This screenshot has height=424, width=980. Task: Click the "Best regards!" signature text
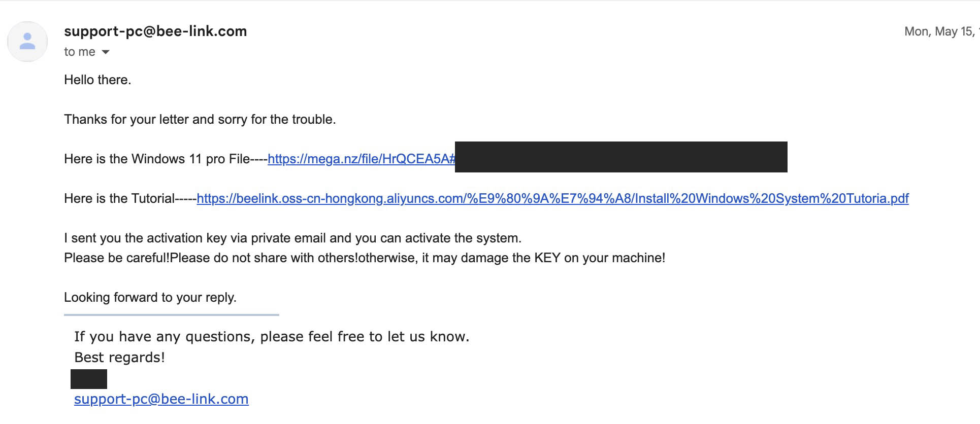119,358
